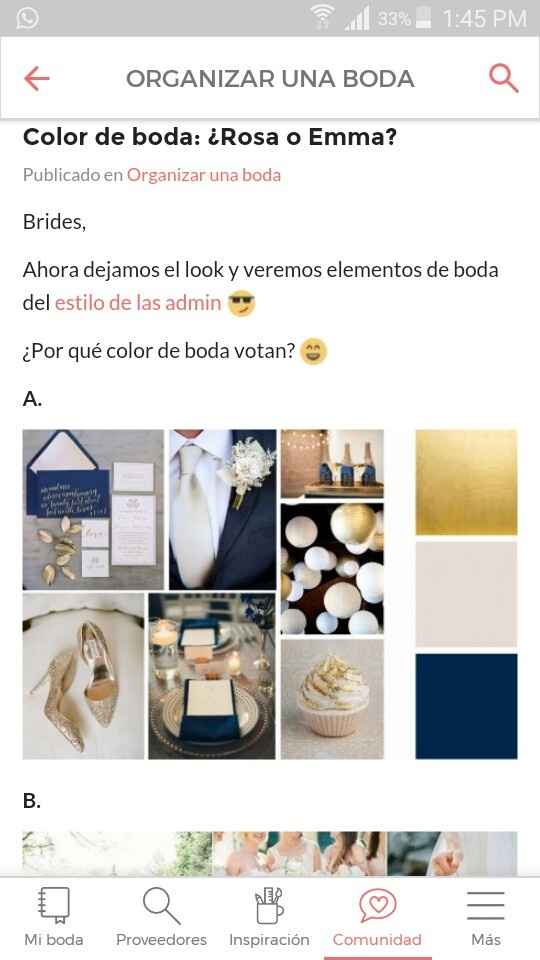The image size is (540, 960).
Task: Tap the gold color swatch
Action: coord(466,482)
